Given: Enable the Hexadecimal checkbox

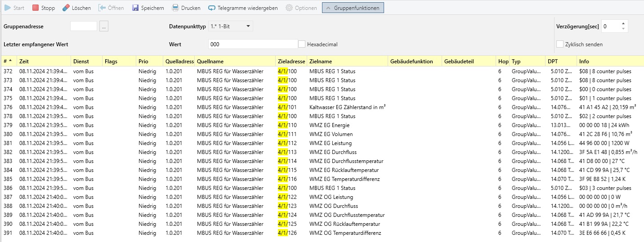Looking at the screenshot, I should [302, 44].
